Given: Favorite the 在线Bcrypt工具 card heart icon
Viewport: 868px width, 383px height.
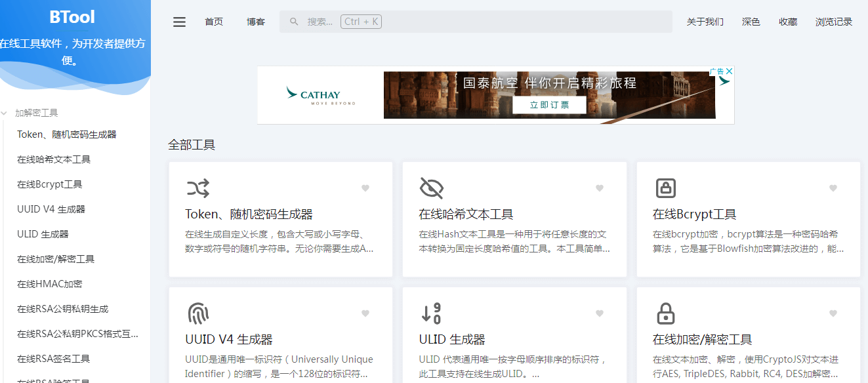Looking at the screenshot, I should click(835, 188).
